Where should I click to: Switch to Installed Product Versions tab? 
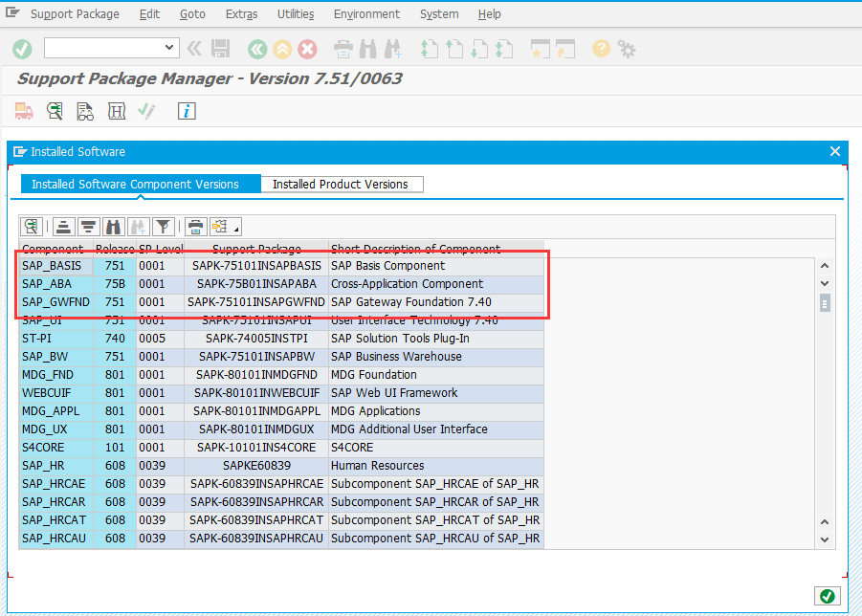(x=341, y=184)
